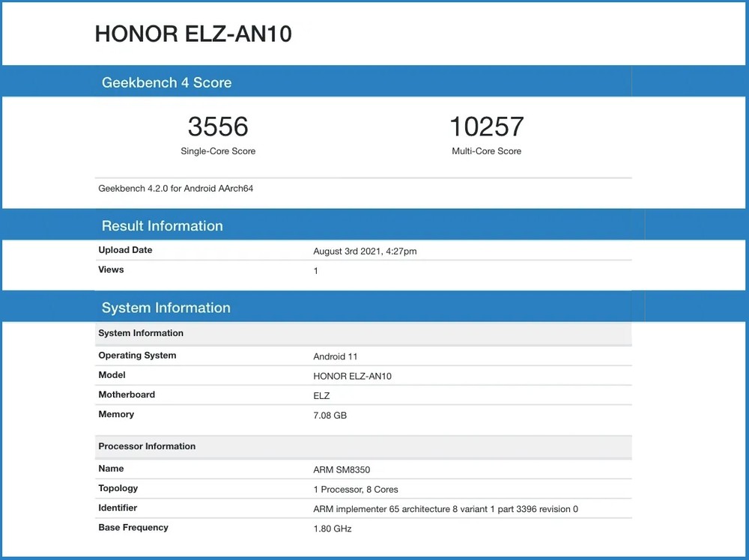Click the blue System Information section header
The width and height of the screenshot is (749, 560).
166,308
